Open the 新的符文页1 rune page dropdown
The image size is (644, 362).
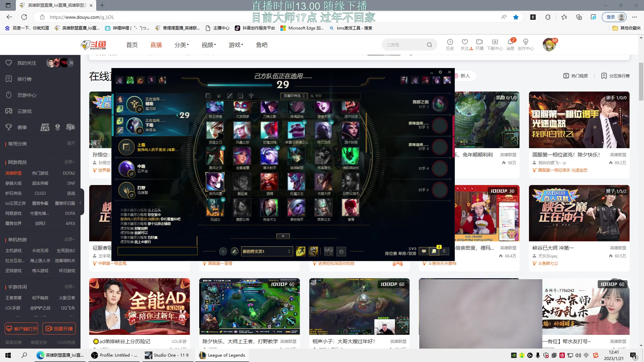click(267, 251)
